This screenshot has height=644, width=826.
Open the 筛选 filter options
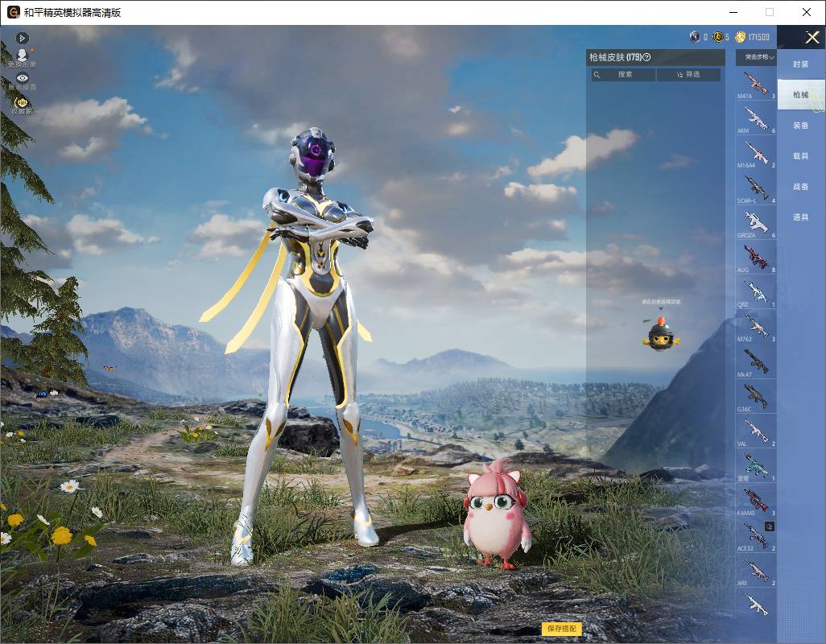click(689, 75)
